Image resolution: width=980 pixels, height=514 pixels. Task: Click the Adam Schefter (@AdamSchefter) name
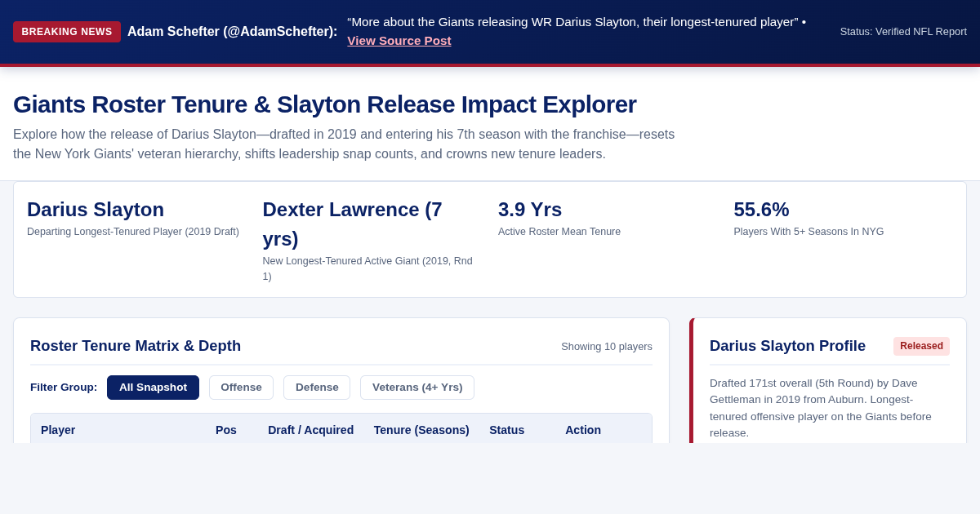tap(232, 32)
